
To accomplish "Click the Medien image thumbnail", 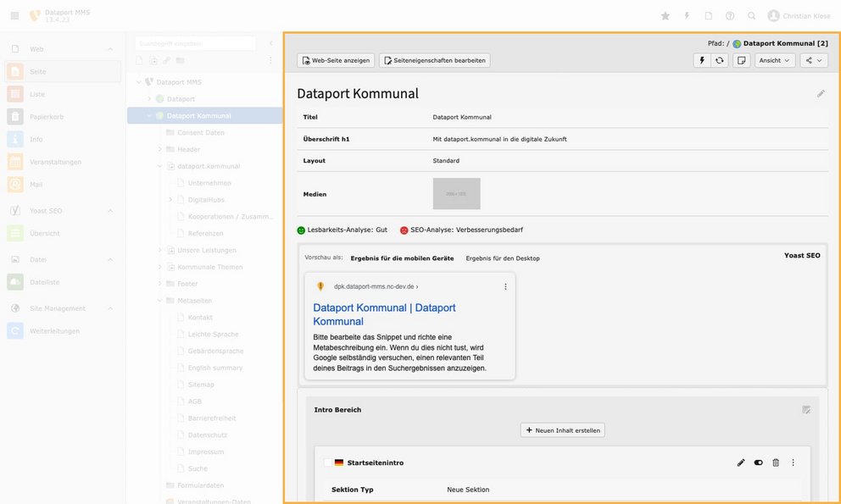I will coord(456,193).
